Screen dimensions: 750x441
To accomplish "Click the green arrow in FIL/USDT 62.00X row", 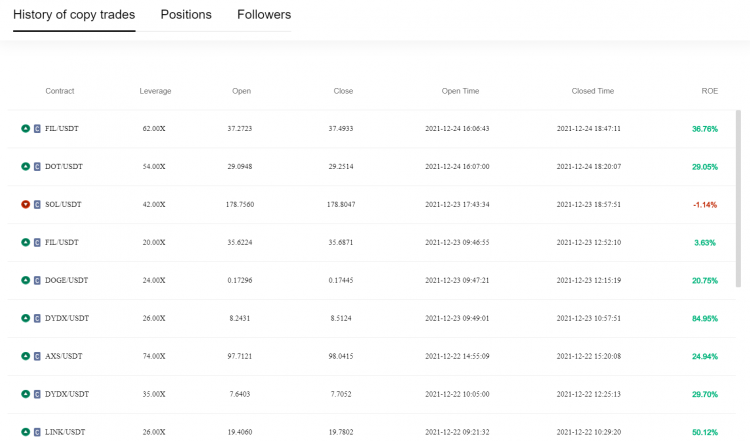I will click(26, 128).
